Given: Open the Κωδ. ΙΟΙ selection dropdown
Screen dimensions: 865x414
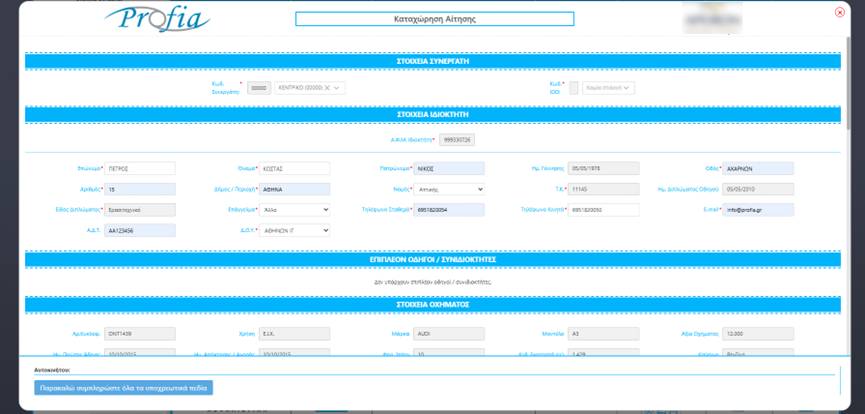Looking at the screenshot, I should coord(608,88).
